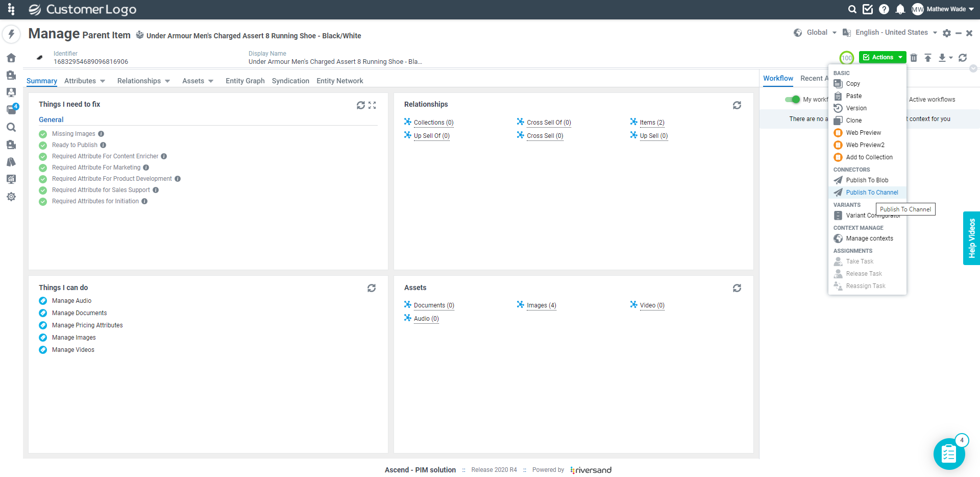This screenshot has width=980, height=477.
Task: Show info for Ready to Publish
Action: coord(103,145)
